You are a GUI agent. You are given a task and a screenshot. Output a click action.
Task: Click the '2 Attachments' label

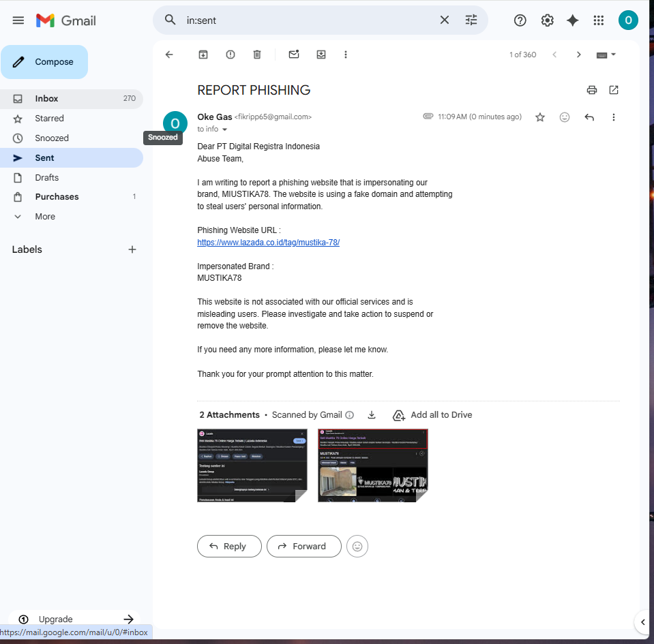tap(229, 415)
